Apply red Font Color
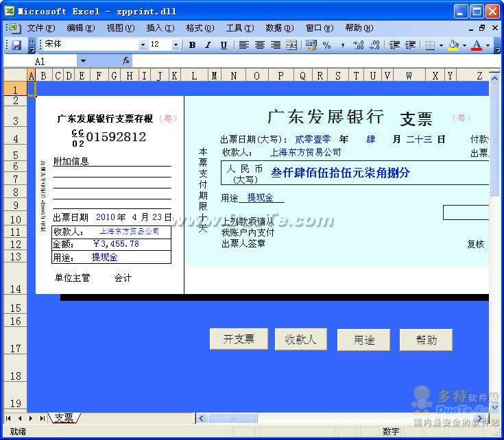This screenshot has width=504, height=440. point(477,45)
